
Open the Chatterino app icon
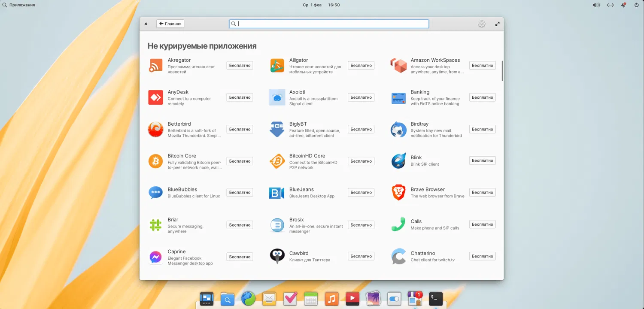point(398,256)
